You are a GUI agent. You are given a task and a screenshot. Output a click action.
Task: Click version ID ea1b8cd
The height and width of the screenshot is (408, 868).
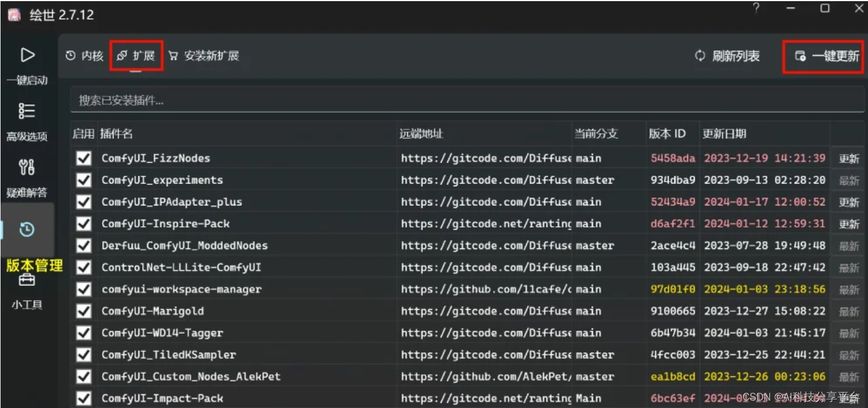[x=673, y=377]
